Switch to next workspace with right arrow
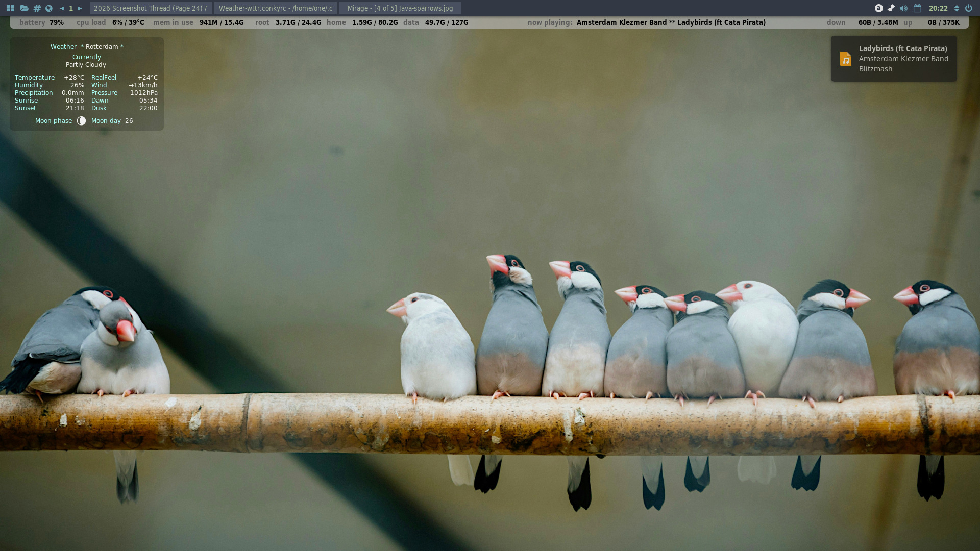 (80, 8)
